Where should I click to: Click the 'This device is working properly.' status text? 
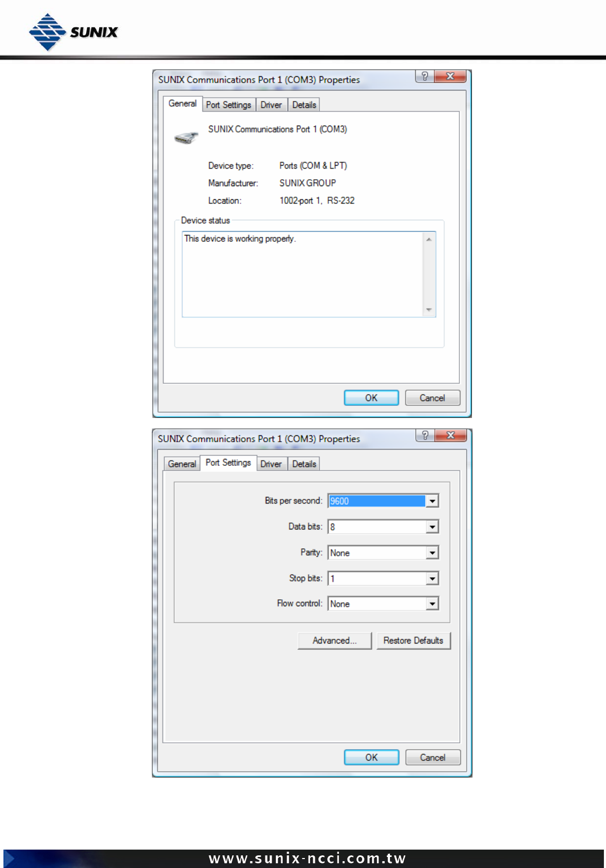tap(240, 239)
